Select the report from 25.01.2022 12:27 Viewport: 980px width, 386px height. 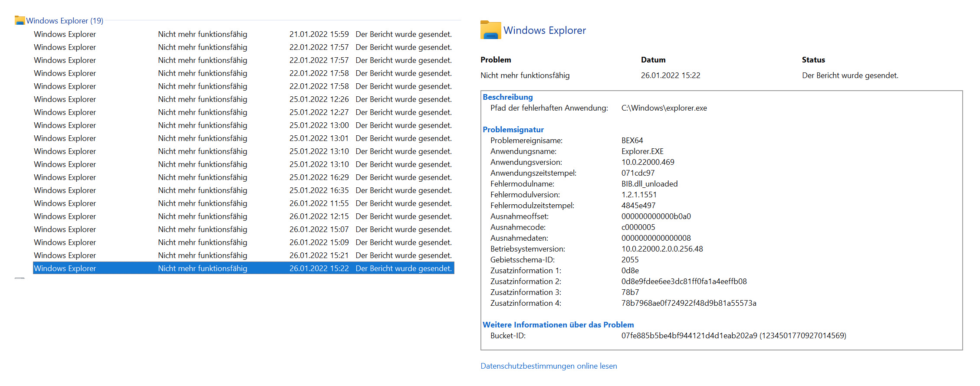pos(243,112)
